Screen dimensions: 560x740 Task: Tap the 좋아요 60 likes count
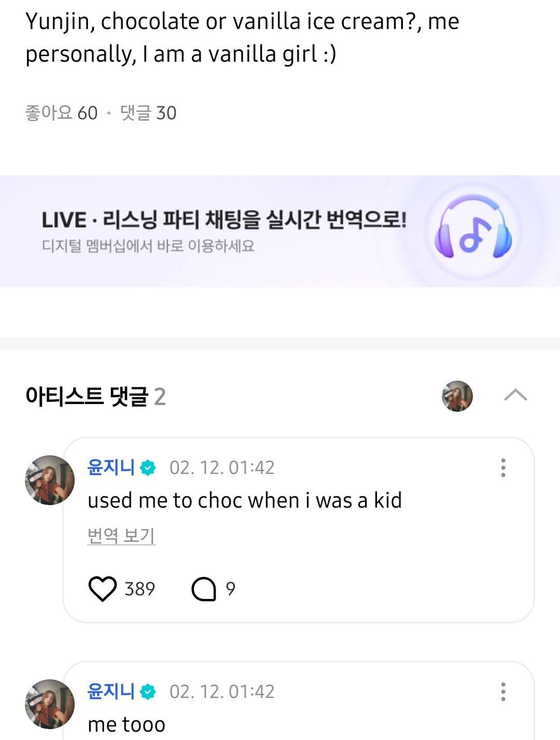click(61, 113)
